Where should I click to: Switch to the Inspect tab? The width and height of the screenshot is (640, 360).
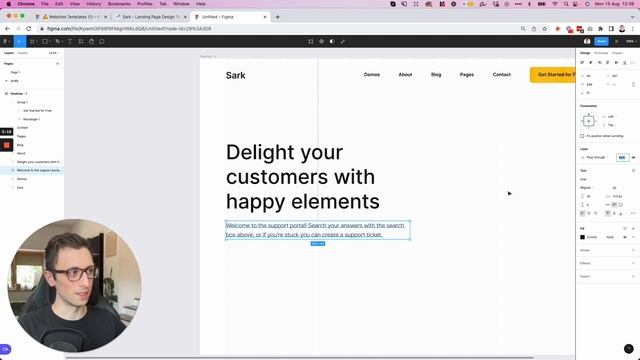pos(617,53)
